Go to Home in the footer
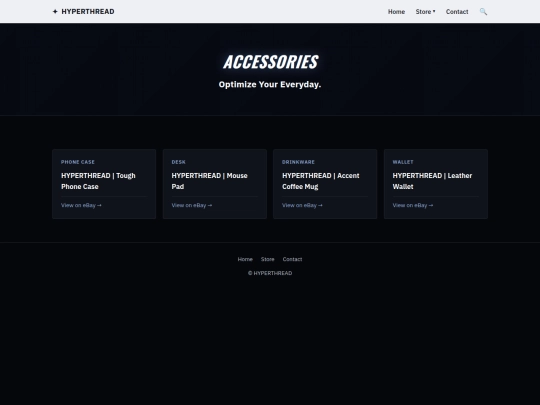 245,259
